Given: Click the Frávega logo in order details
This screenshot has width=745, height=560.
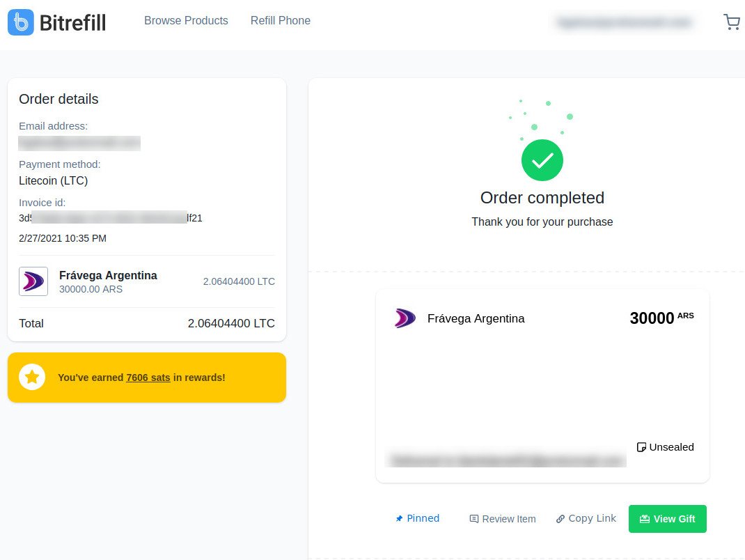Looking at the screenshot, I should coord(33,281).
